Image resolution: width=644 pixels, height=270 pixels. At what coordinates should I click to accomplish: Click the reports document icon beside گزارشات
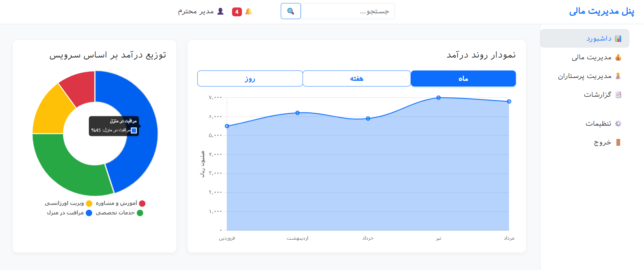point(618,95)
